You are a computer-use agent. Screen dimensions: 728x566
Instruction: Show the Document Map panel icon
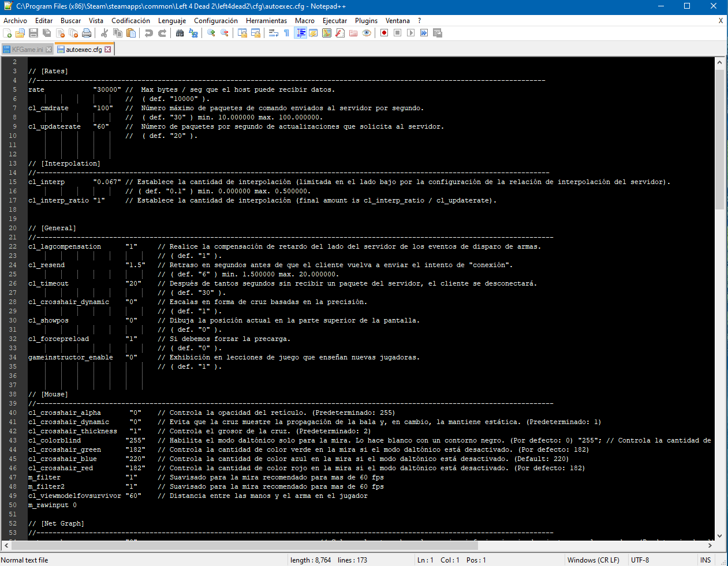tap(327, 33)
